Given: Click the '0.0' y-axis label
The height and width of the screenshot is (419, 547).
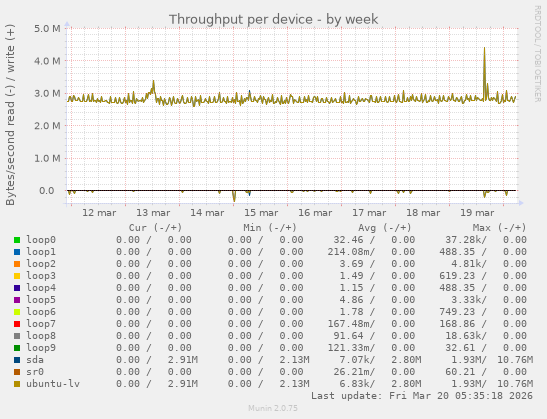Looking at the screenshot, I should point(47,191).
